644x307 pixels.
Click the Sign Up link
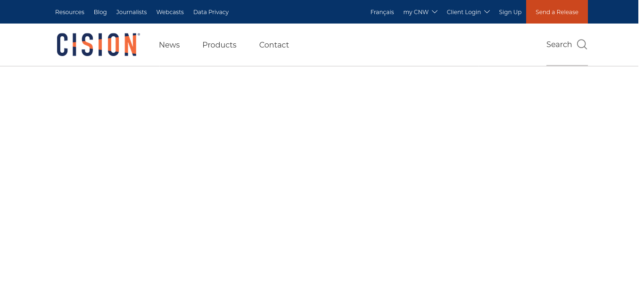510,12
